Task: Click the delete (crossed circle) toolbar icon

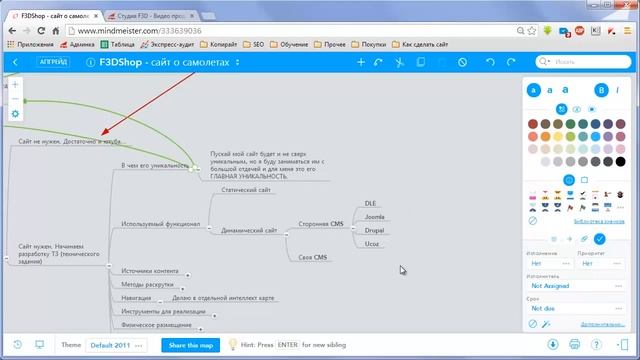Action: coord(462,62)
